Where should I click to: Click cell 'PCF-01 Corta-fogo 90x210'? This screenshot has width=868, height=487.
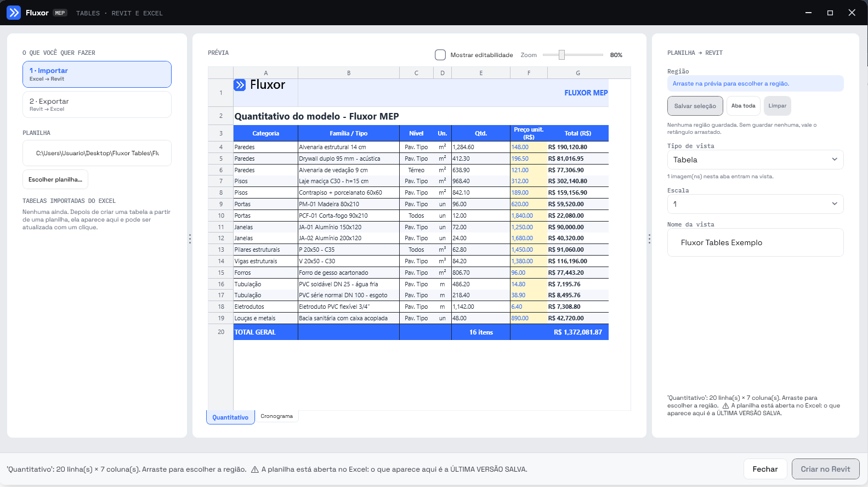349,216
